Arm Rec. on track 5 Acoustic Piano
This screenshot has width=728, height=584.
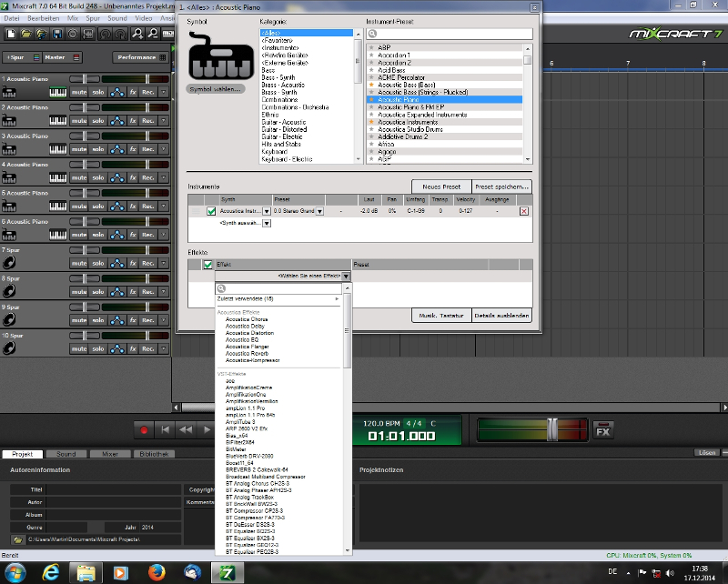[x=148, y=206]
